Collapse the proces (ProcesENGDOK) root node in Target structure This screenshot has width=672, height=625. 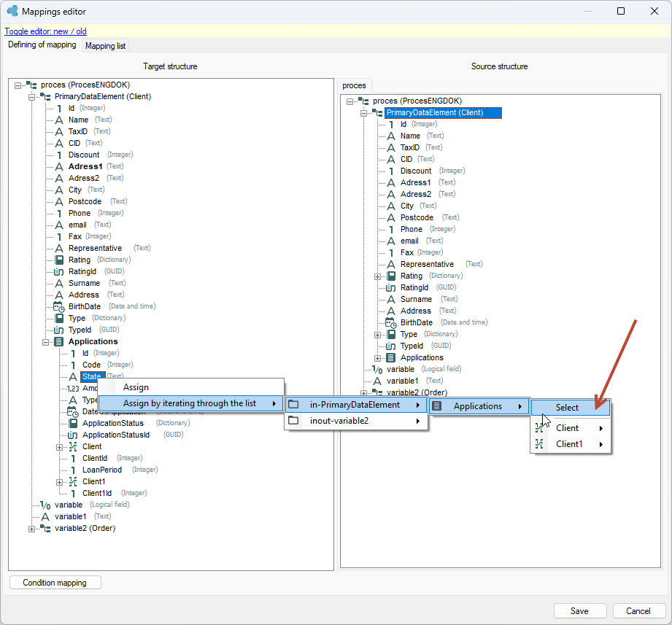click(x=18, y=85)
